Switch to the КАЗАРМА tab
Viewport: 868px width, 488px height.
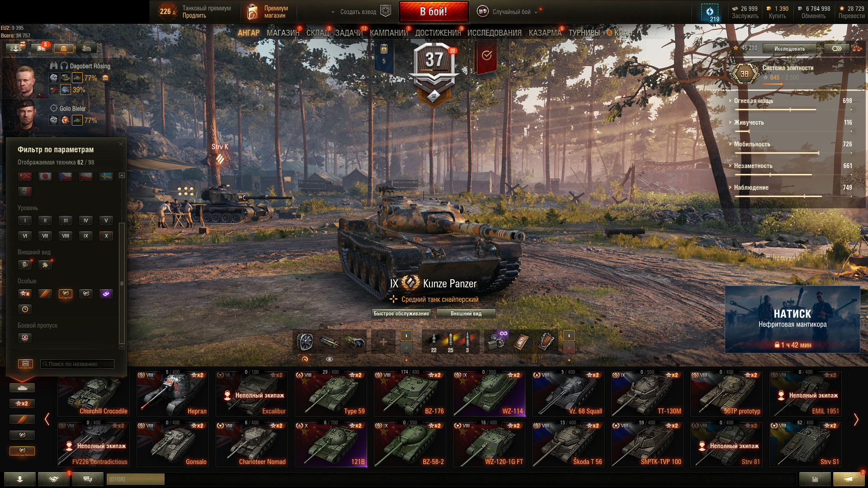coord(545,33)
